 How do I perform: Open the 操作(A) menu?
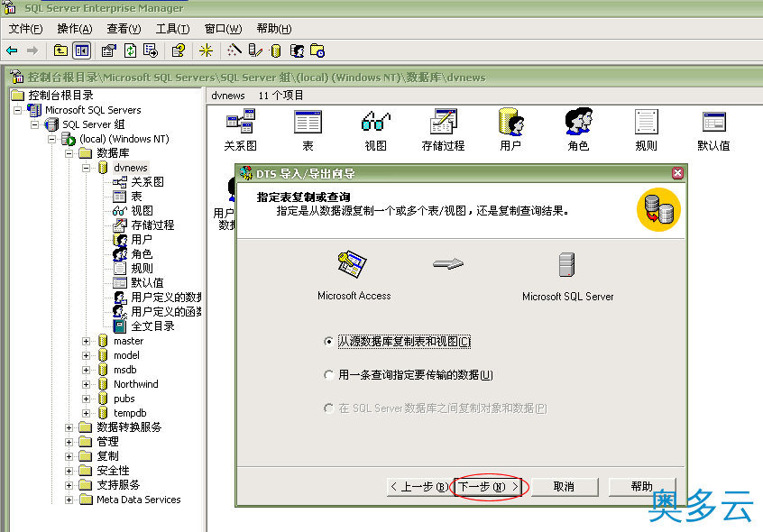(75, 29)
